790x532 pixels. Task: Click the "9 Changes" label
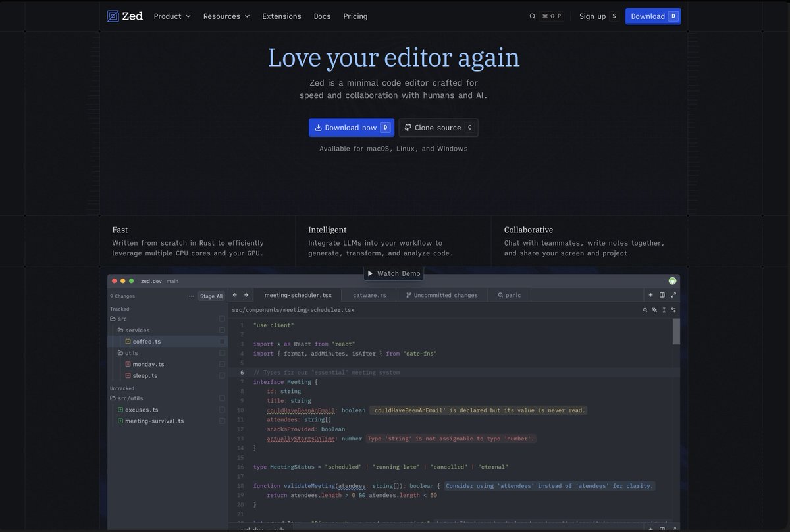coord(122,296)
